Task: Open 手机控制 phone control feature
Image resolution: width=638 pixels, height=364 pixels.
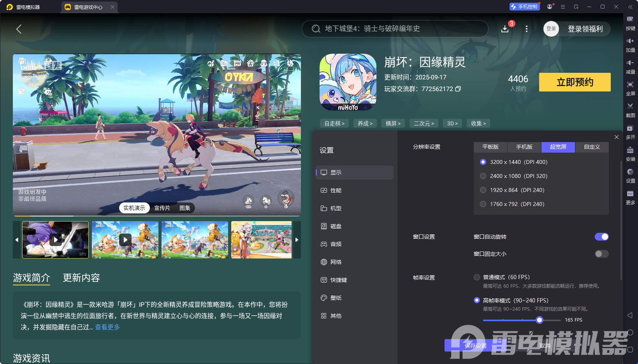Action: [524, 6]
